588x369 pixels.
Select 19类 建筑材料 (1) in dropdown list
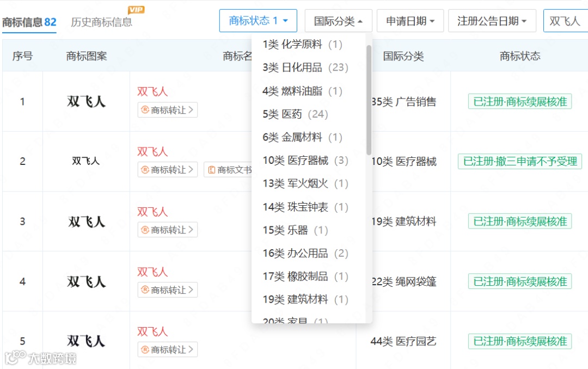point(305,300)
